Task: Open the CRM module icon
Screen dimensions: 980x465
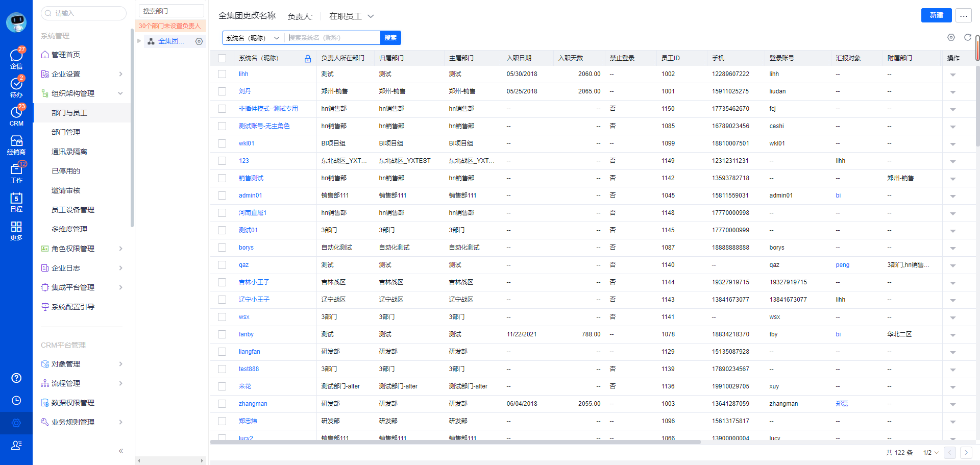Action: tap(16, 116)
